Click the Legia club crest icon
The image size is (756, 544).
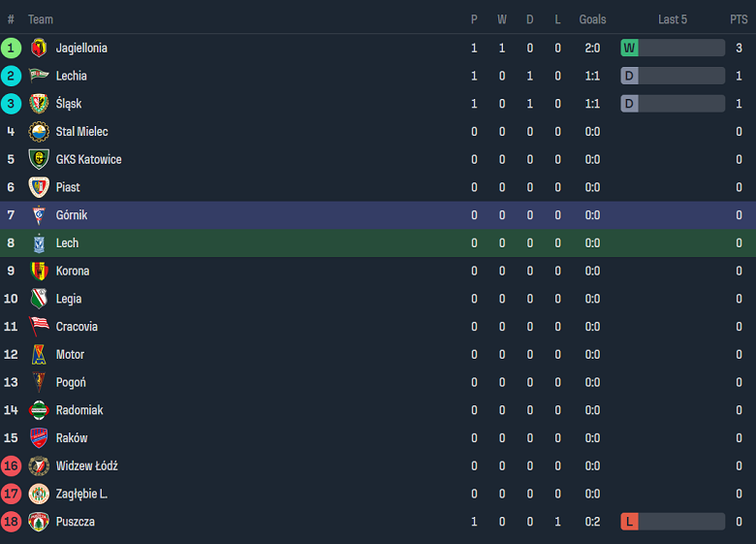coord(39,299)
